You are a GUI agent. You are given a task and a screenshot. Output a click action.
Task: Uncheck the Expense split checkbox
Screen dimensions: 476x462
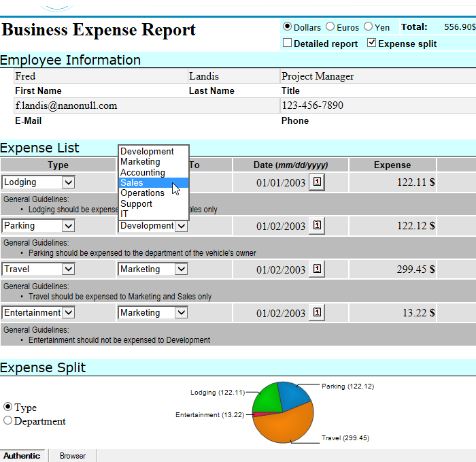click(371, 44)
